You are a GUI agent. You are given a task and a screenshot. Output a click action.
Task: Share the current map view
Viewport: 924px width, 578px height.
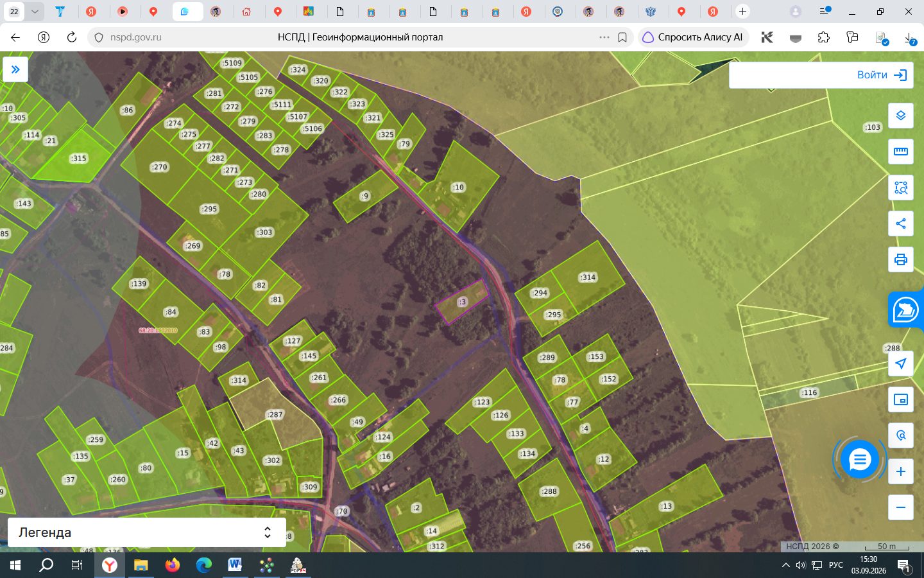pos(901,223)
